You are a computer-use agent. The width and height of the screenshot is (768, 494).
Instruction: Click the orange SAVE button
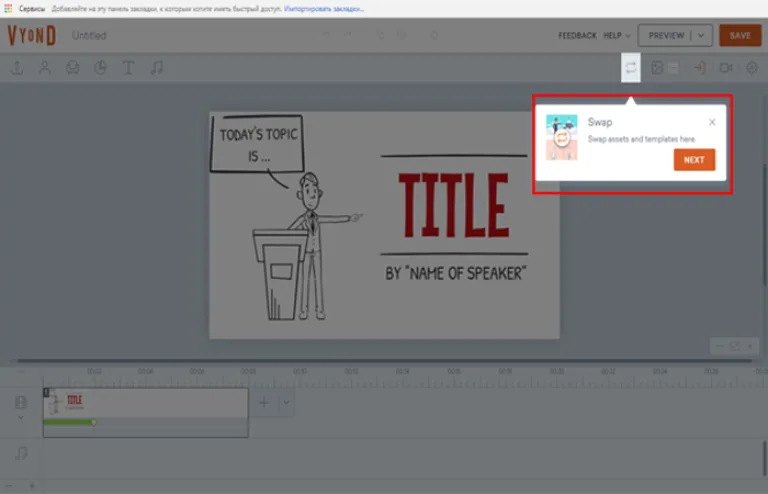(x=740, y=35)
